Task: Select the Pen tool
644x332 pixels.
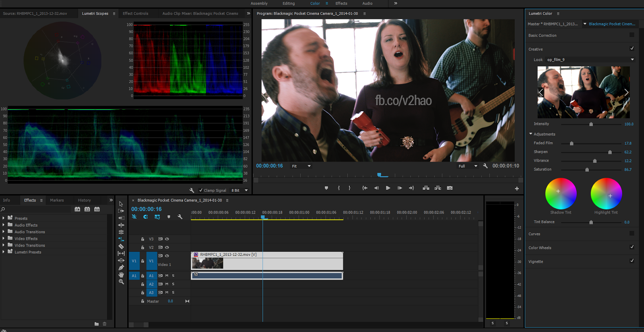Action: click(x=121, y=268)
